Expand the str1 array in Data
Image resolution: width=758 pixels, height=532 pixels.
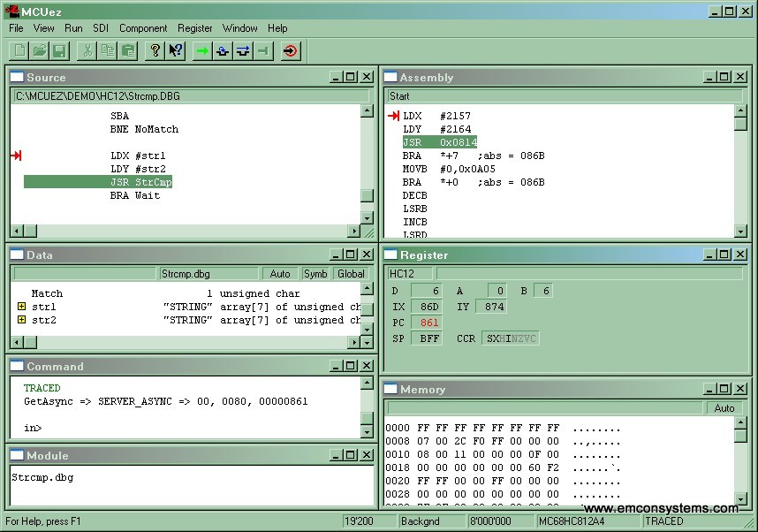click(x=21, y=307)
